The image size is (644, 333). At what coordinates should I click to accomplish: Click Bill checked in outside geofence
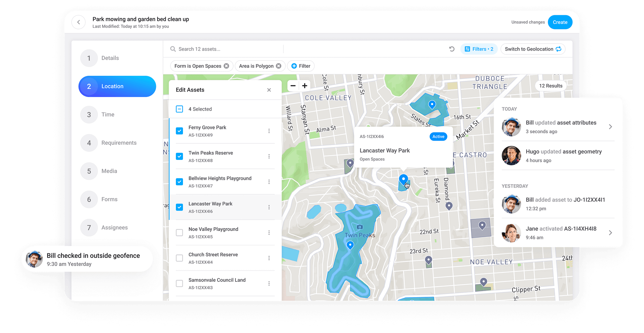click(93, 256)
